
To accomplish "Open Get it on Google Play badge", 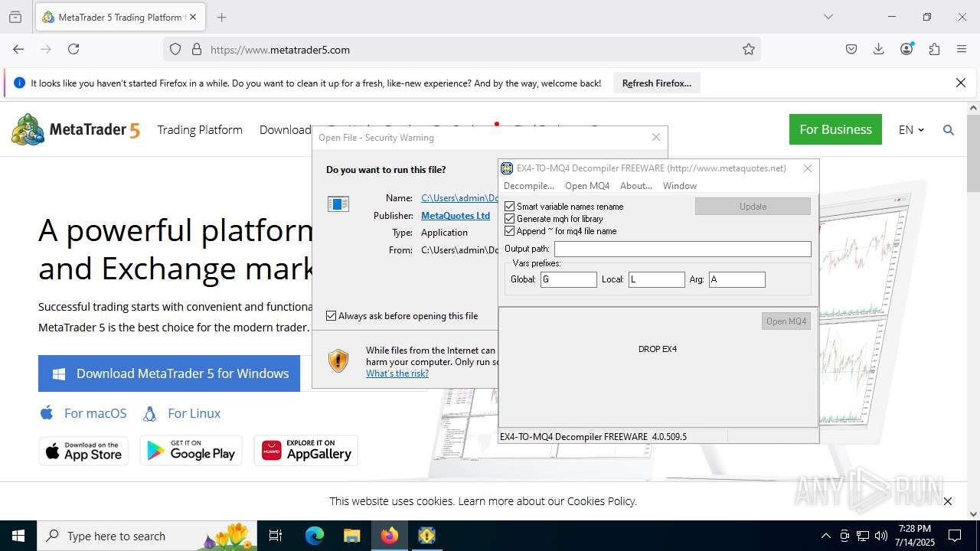I will point(191,451).
